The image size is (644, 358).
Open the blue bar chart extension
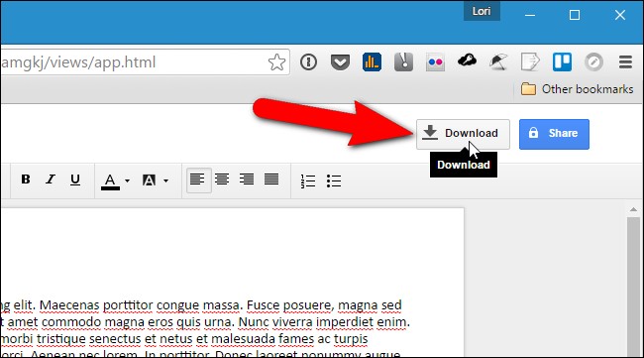point(372,62)
